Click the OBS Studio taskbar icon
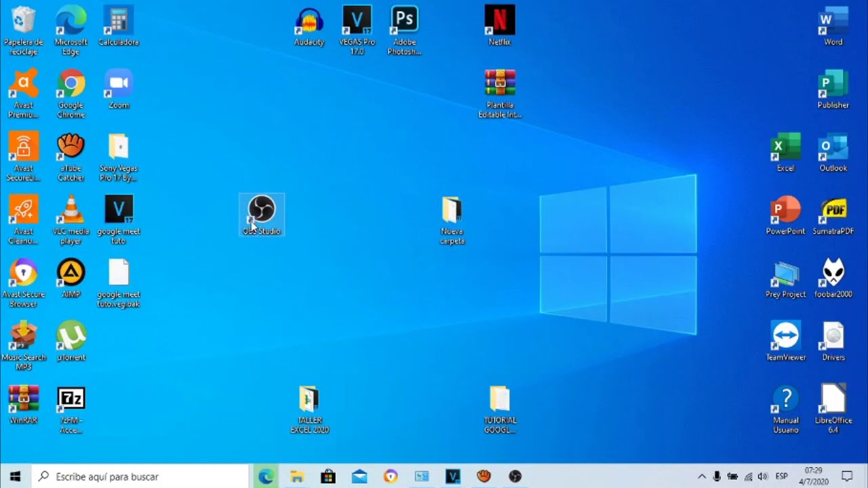Viewport: 868px width, 488px height. (515, 476)
